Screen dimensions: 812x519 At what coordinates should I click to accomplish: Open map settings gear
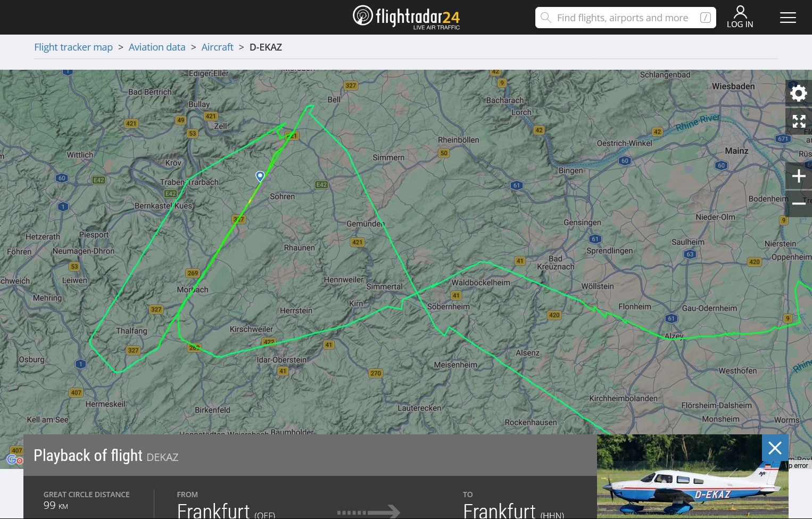coord(798,94)
